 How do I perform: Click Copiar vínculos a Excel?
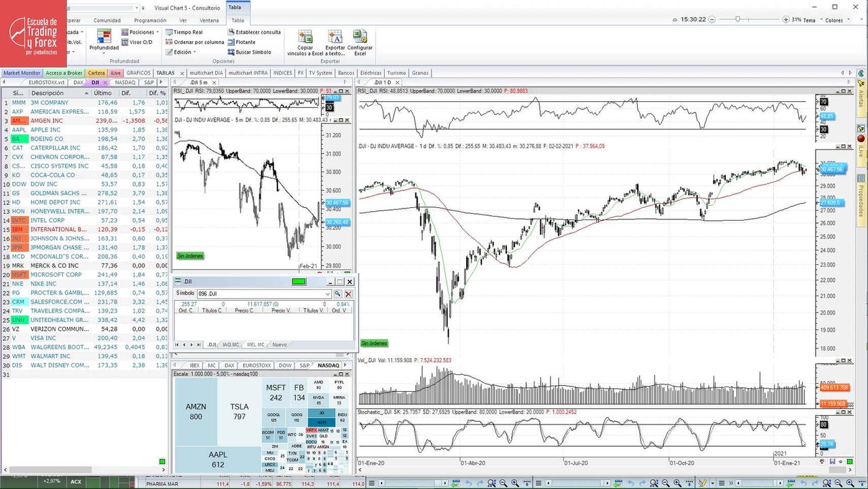pyautogui.click(x=305, y=42)
